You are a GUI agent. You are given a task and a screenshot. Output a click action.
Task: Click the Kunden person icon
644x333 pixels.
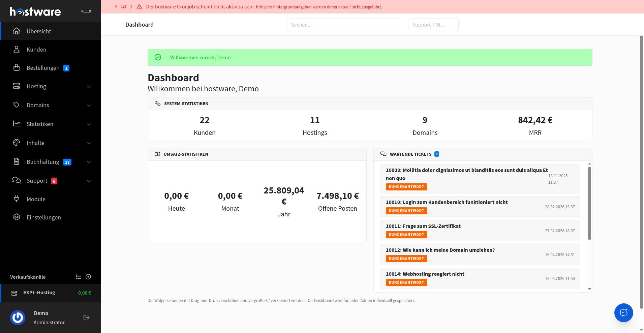(x=17, y=49)
